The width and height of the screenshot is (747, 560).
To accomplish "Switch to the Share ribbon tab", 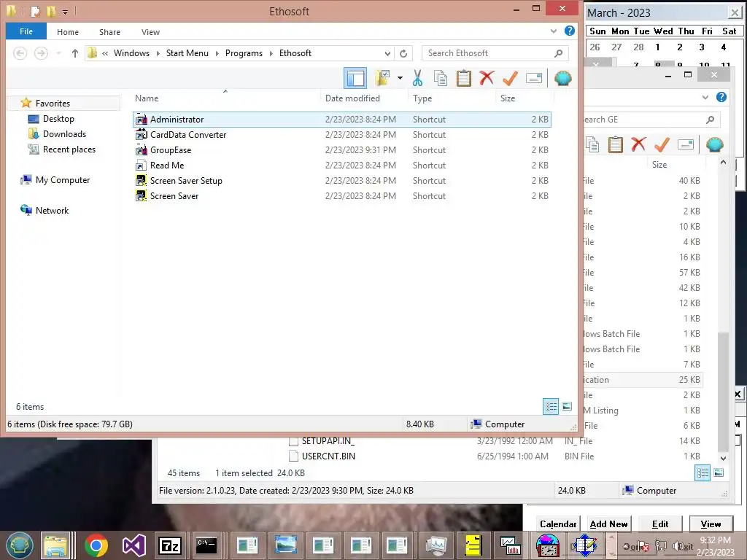I will coord(109,32).
